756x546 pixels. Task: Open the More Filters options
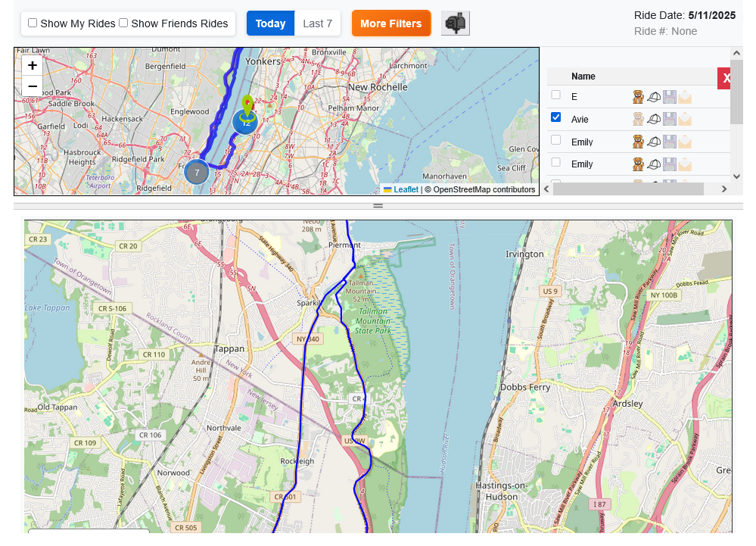390,23
